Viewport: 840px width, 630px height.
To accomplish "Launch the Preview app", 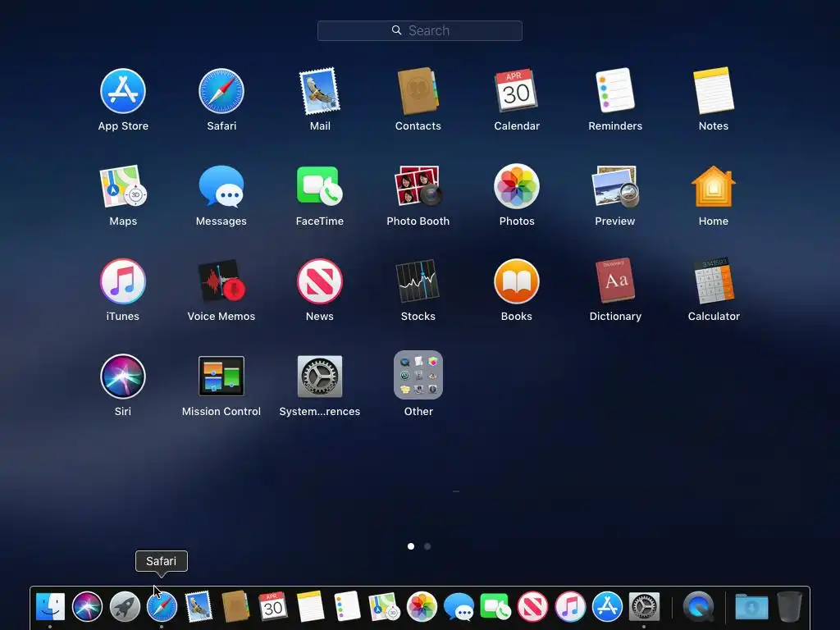I will (615, 186).
